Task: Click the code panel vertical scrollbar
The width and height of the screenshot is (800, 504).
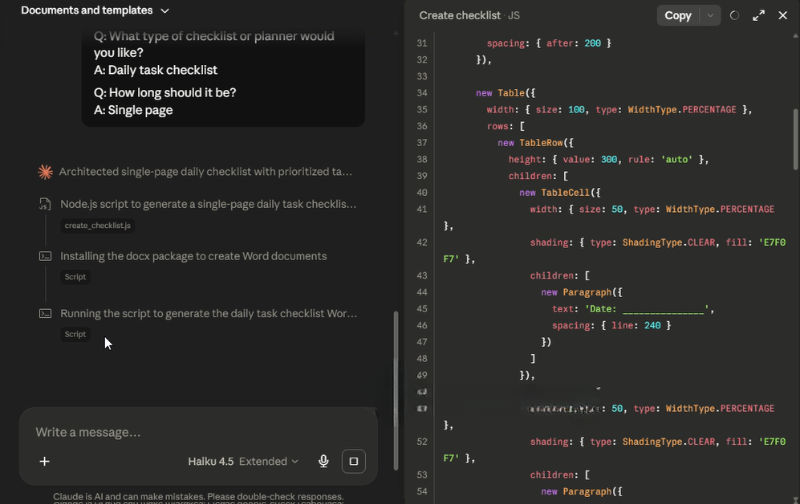Action: [x=795, y=139]
